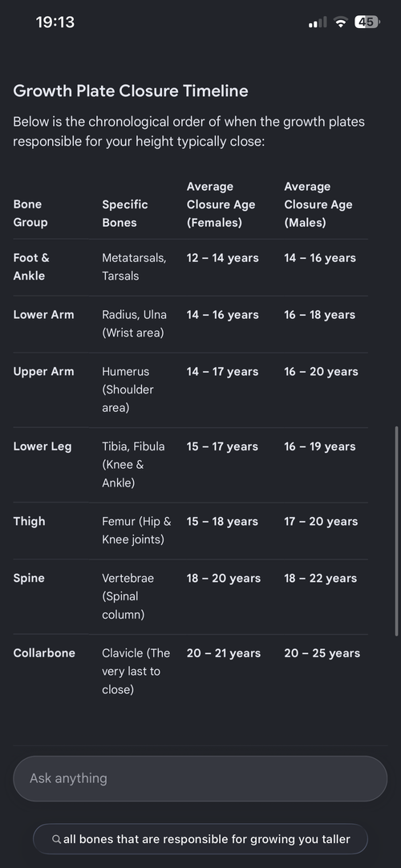The image size is (401, 868).
Task: Tap the Lower Arm row label
Action: [44, 314]
